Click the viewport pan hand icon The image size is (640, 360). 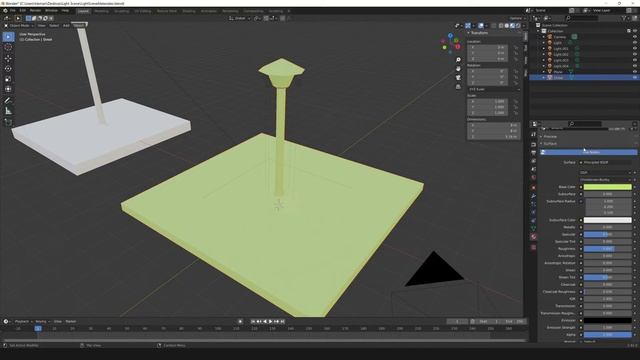click(458, 69)
